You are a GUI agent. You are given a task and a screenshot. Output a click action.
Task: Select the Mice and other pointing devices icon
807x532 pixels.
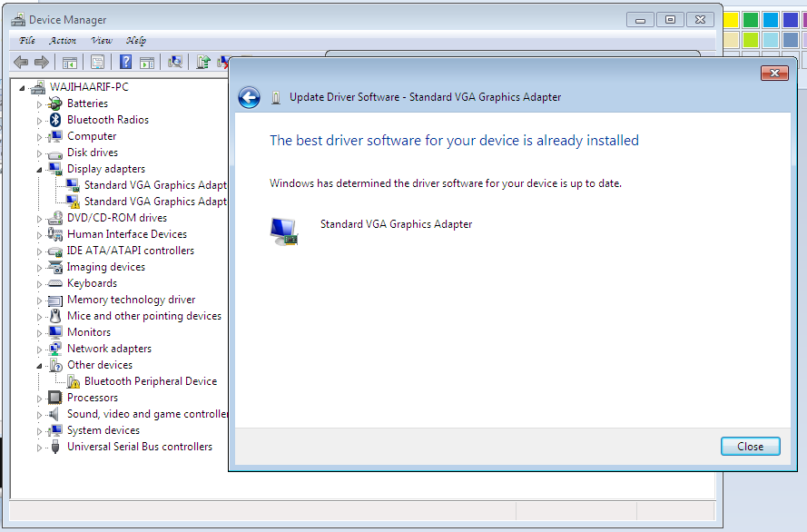55,316
